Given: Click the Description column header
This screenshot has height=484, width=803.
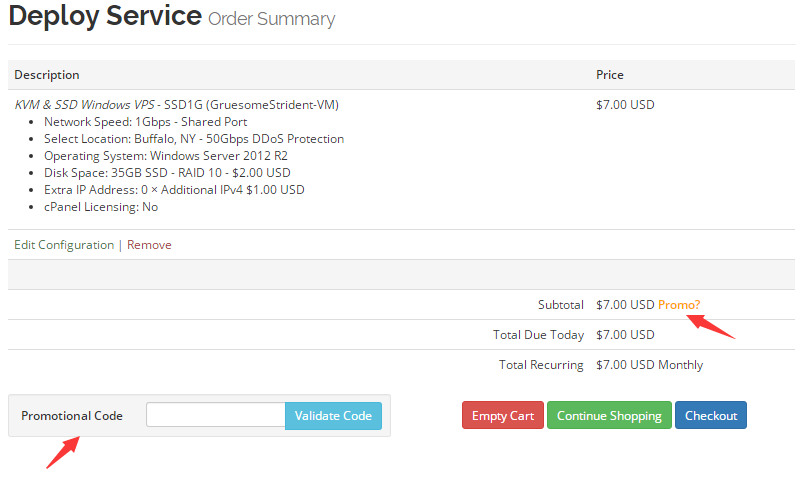Looking at the screenshot, I should [47, 75].
